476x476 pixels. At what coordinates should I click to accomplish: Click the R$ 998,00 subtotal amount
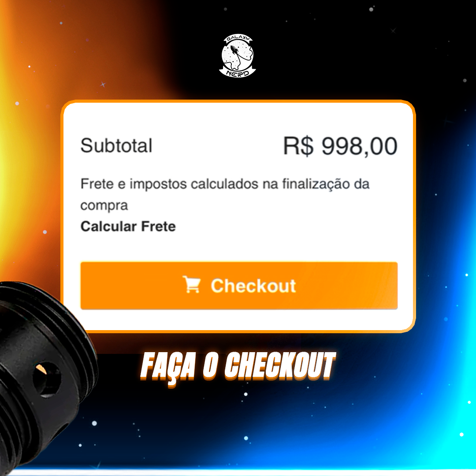pyautogui.click(x=340, y=146)
